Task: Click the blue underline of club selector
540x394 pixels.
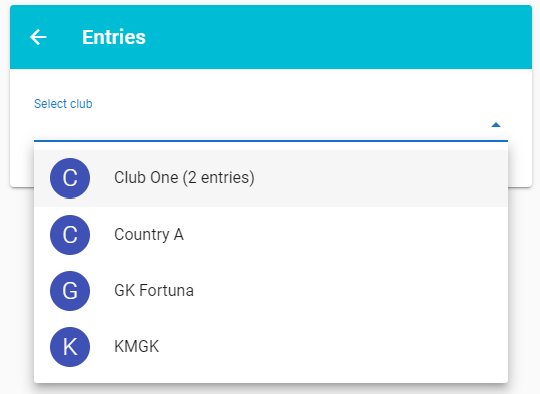Action: (271, 141)
